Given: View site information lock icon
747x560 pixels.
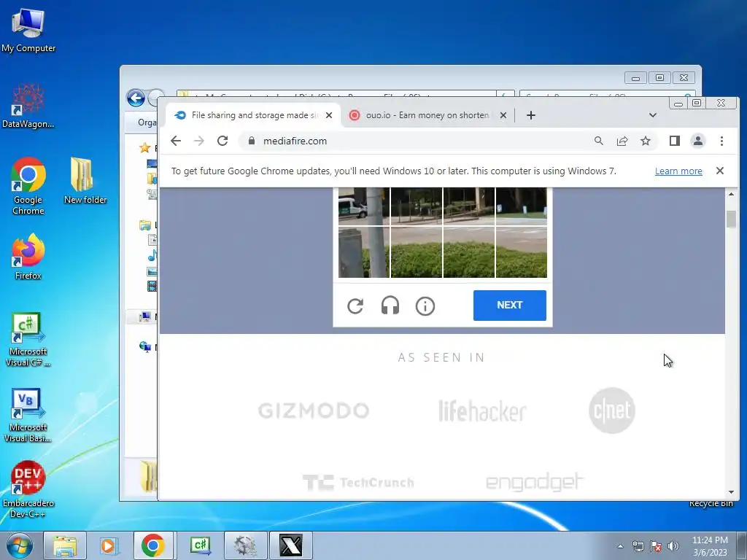Looking at the screenshot, I should [x=252, y=141].
